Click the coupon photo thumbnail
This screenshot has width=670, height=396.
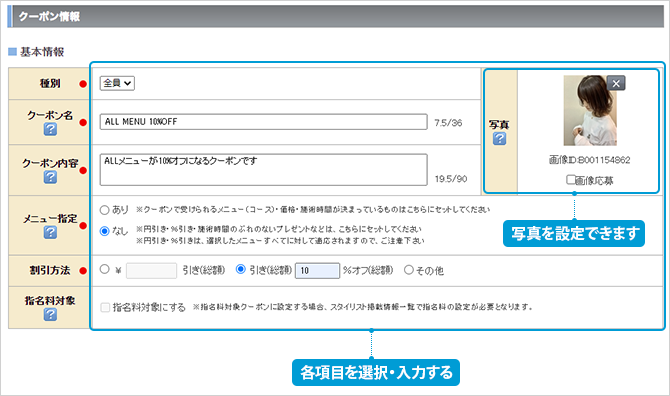590,111
